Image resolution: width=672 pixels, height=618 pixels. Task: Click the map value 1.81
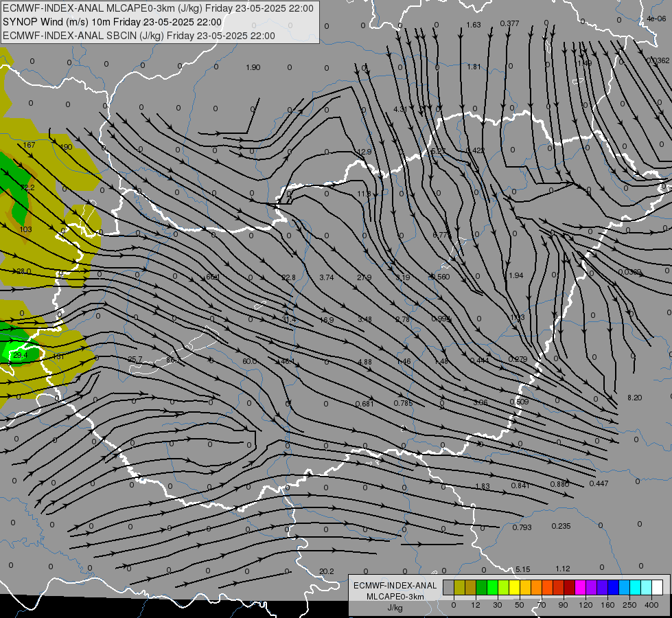coord(474,67)
